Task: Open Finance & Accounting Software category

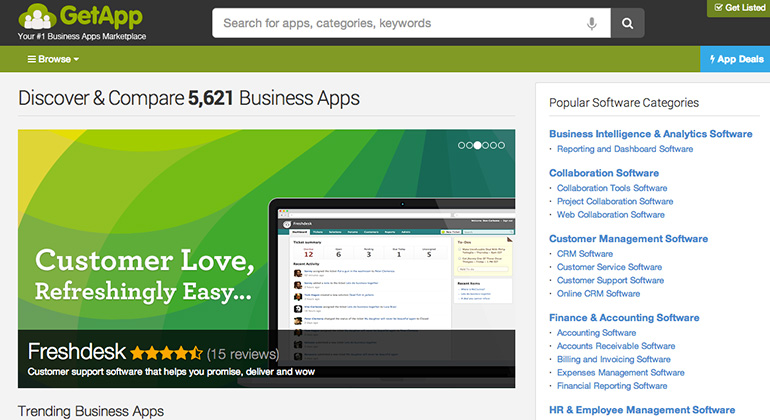Action: (623, 318)
